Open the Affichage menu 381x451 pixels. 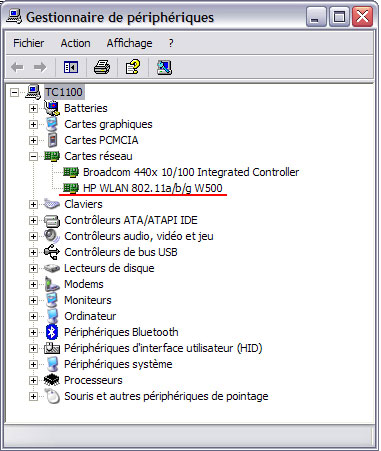(129, 43)
